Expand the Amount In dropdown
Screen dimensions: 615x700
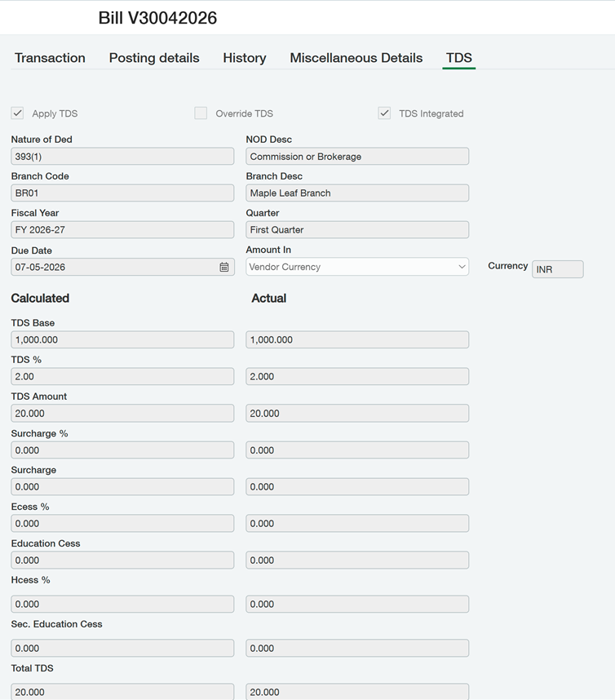point(357,267)
